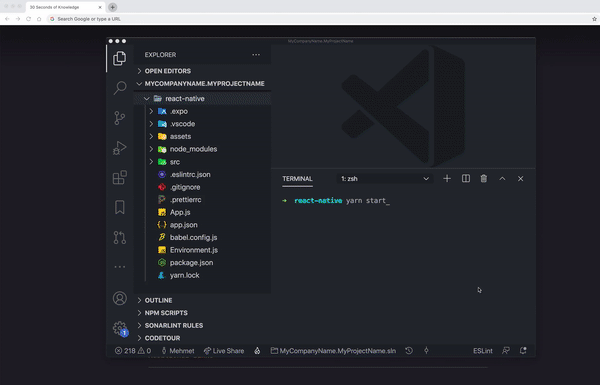Open the terminal selector dropdown 1: zsh

pos(385,179)
